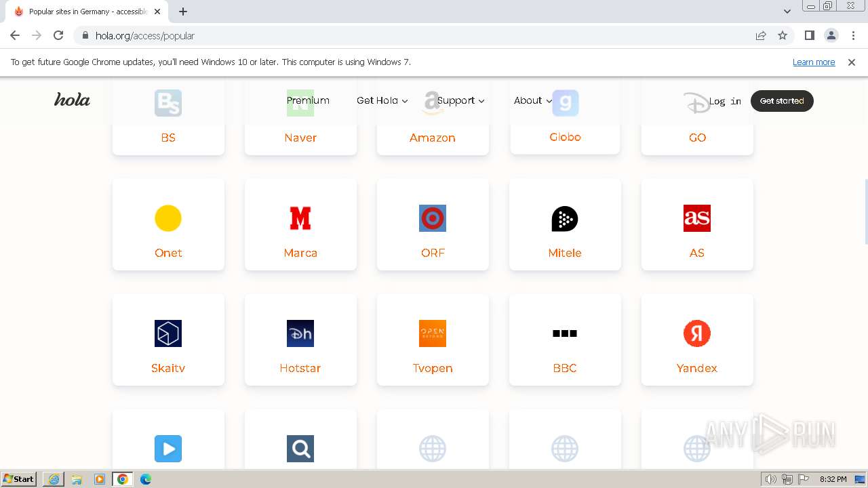View site info via padlock icon
This screenshot has width=868, height=488.
click(x=85, y=36)
